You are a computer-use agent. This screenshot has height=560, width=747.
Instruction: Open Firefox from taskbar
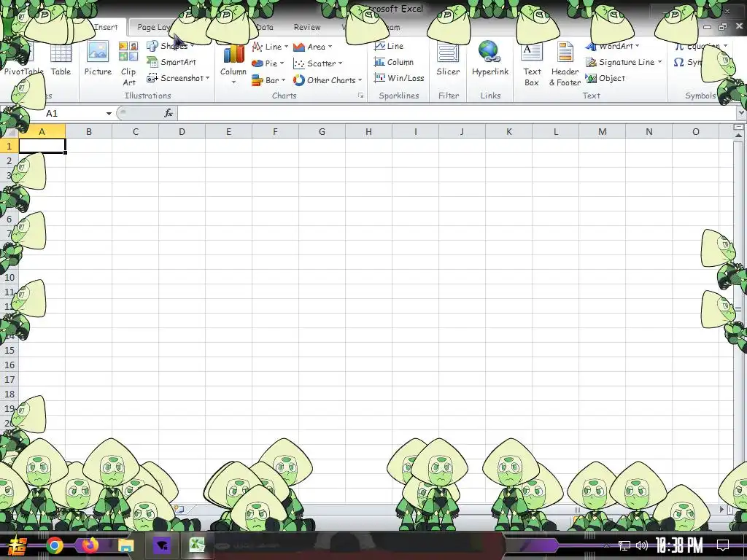point(90,545)
